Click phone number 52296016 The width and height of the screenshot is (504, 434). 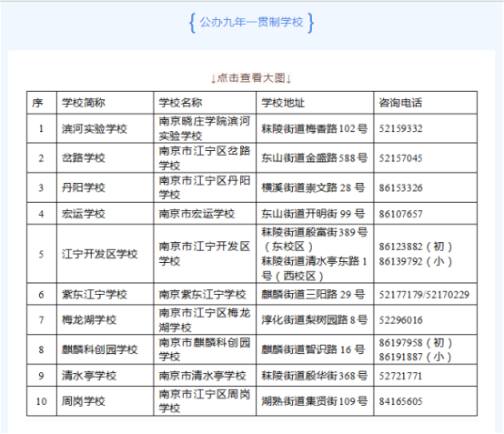pyautogui.click(x=401, y=320)
